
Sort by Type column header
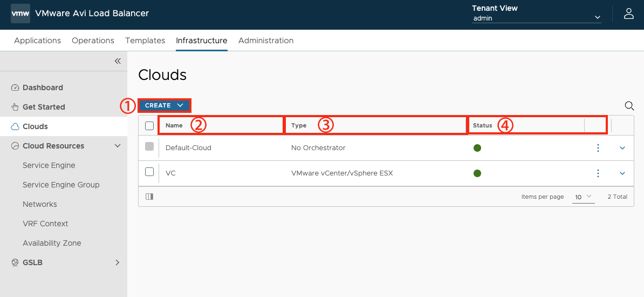coord(299,125)
